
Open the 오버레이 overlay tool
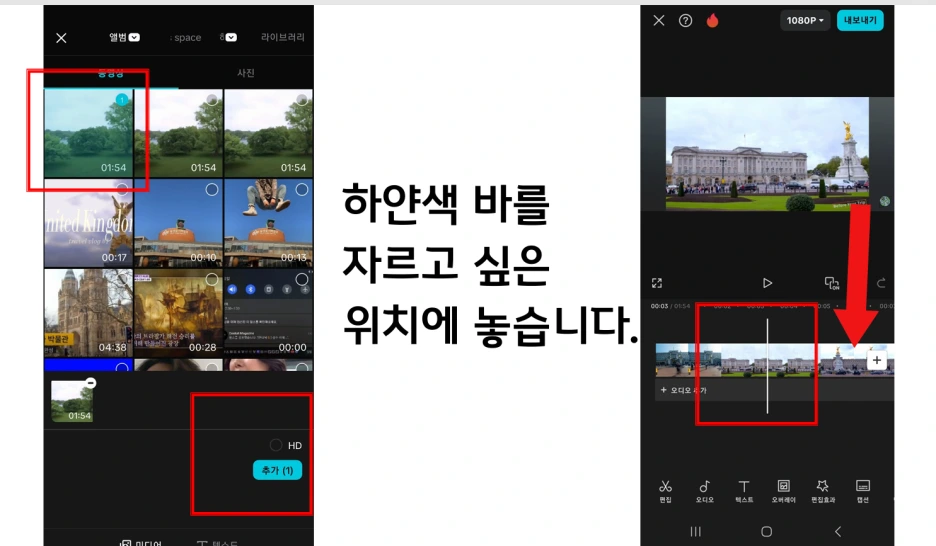pyautogui.click(x=783, y=491)
